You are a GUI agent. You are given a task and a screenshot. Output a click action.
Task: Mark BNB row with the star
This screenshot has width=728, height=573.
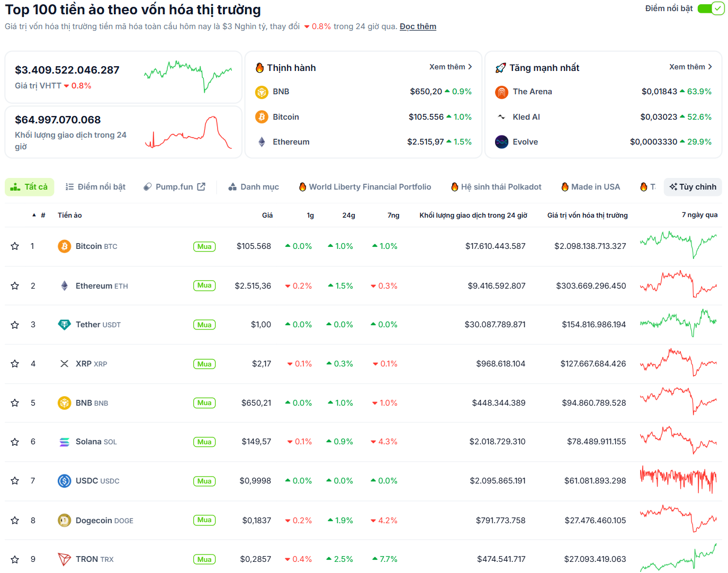15,403
